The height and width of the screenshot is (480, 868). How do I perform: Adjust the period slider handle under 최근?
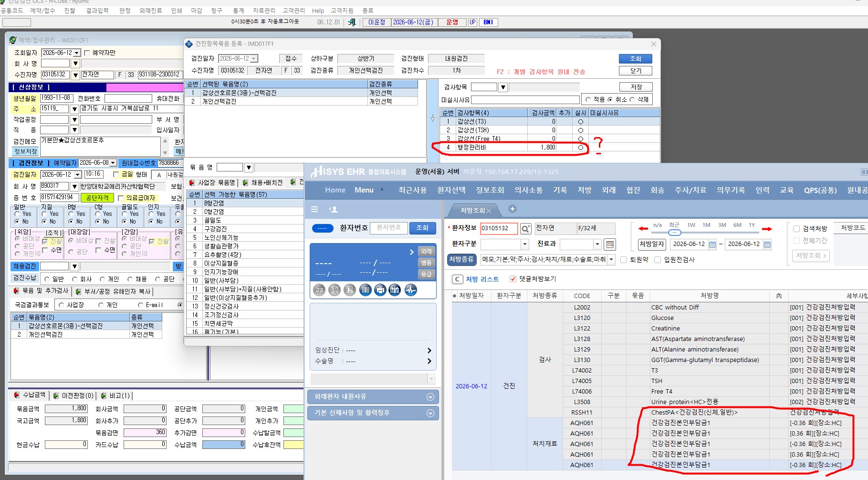click(674, 233)
